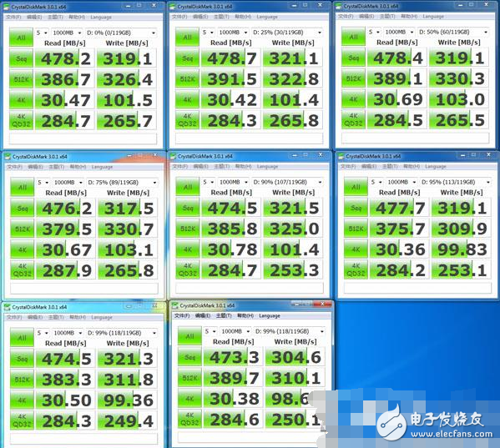The image size is (500, 448).
Task: Click the title bar icon of the D: 95% window
Action: pyautogui.click(x=341, y=156)
